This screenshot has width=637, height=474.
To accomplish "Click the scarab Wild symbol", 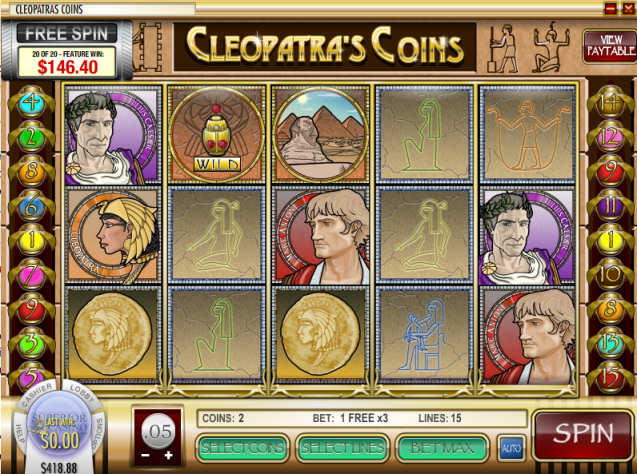I will [x=217, y=134].
